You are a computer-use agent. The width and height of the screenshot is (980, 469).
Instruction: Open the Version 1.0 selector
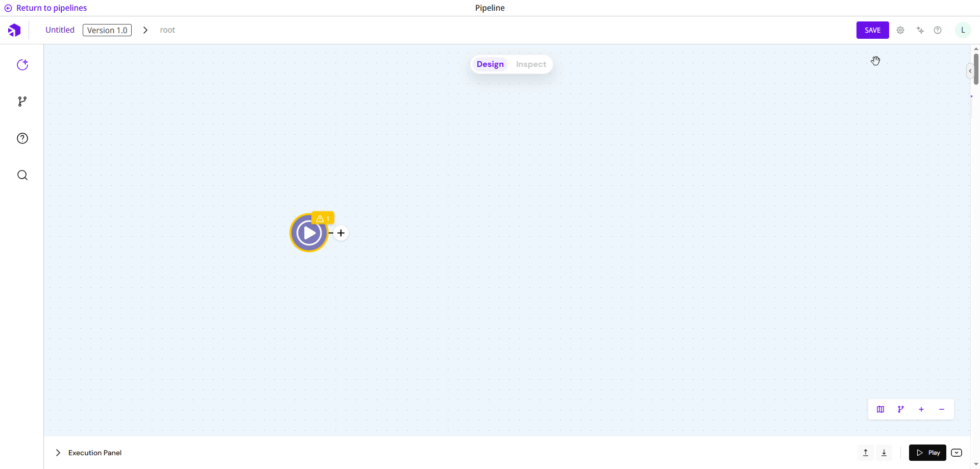[x=107, y=30]
